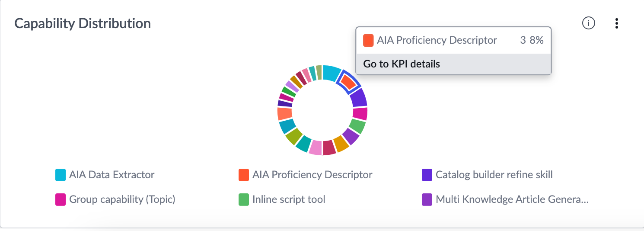This screenshot has height=231, width=644.
Task: Toggle AIA Proficiency Descriptor legend item
Action: [x=306, y=175]
